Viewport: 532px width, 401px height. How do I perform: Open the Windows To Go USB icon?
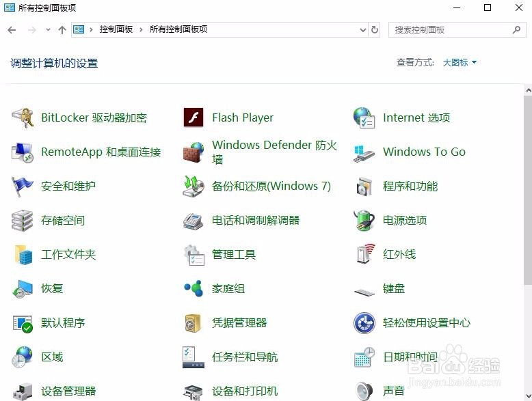click(364, 153)
